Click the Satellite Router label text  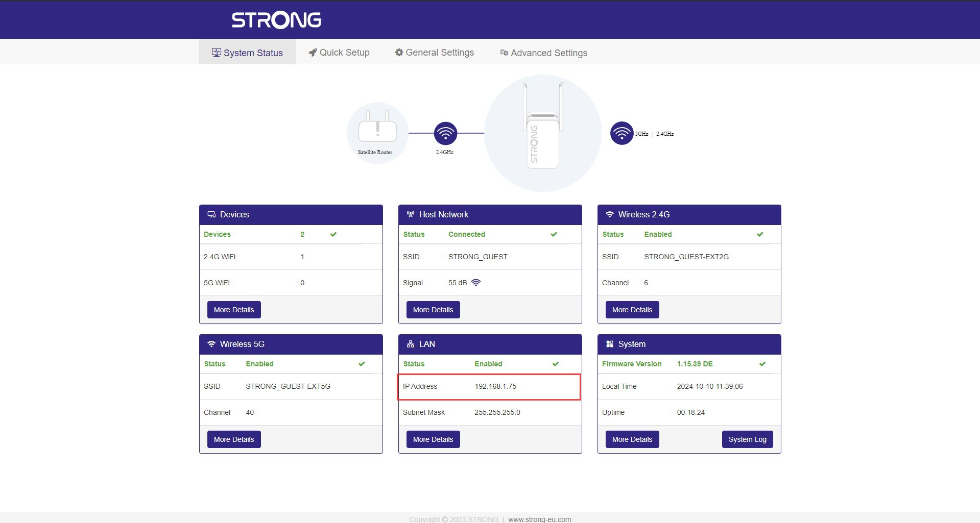[x=375, y=152]
